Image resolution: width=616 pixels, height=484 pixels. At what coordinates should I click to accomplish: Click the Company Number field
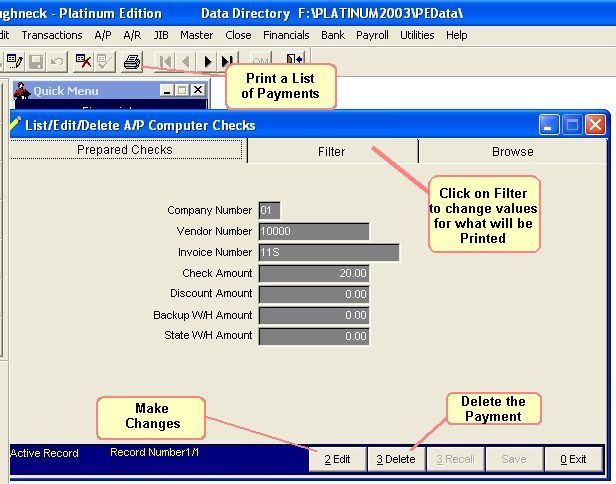270,210
